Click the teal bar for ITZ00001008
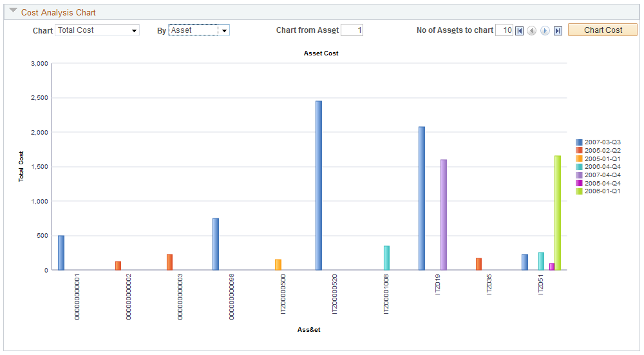Screen dimensions: 644x355 [x=386, y=258]
